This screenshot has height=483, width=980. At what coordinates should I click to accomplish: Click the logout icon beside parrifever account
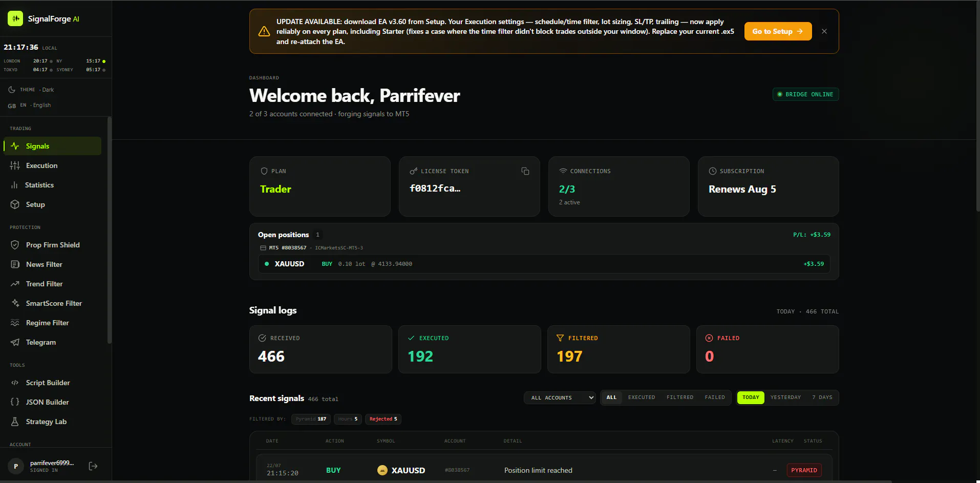point(93,466)
